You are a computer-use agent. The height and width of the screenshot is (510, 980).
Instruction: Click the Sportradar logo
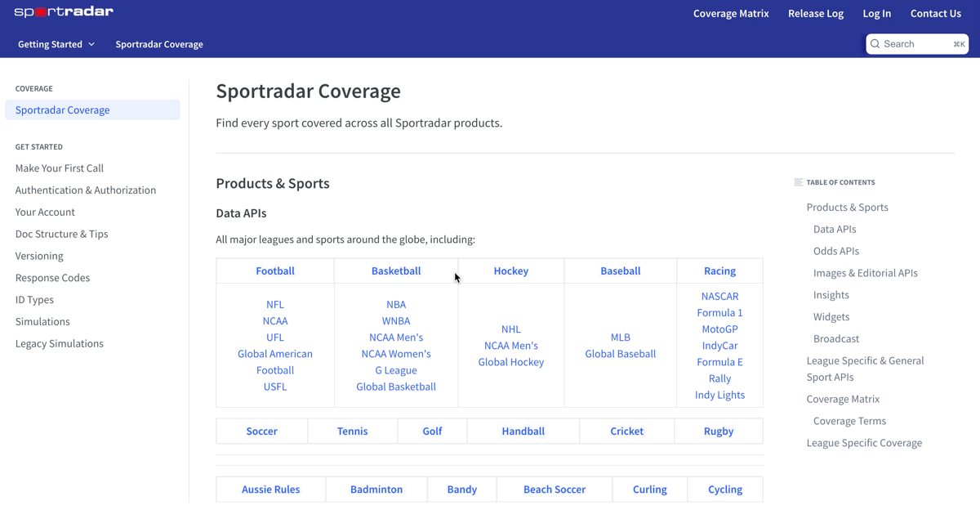(64, 11)
